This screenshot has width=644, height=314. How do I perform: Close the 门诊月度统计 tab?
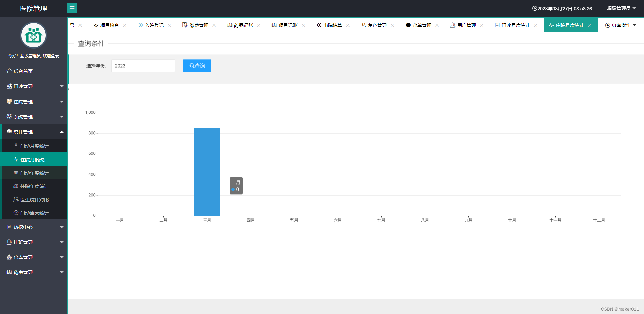pos(536,25)
